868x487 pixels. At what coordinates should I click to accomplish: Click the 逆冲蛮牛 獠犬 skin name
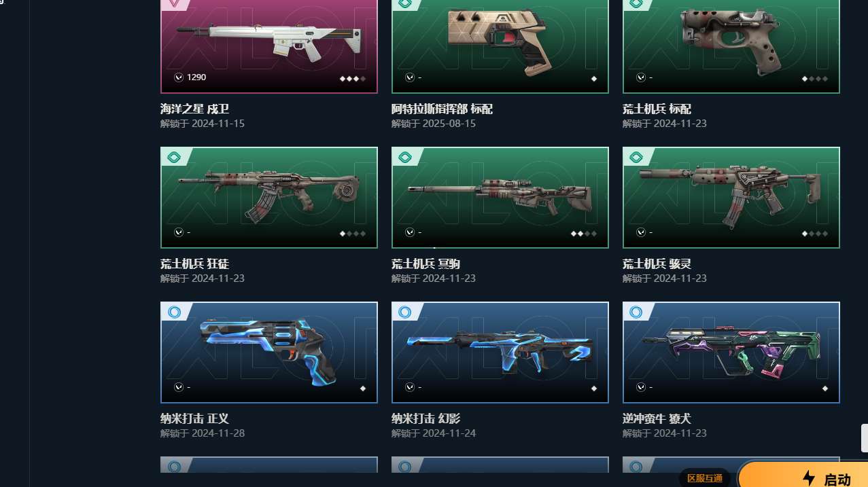[x=657, y=419]
